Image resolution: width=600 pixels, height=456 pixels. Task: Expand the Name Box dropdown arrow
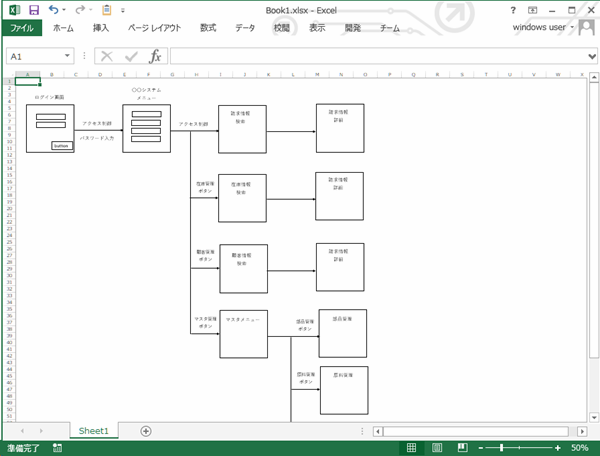(x=67, y=56)
